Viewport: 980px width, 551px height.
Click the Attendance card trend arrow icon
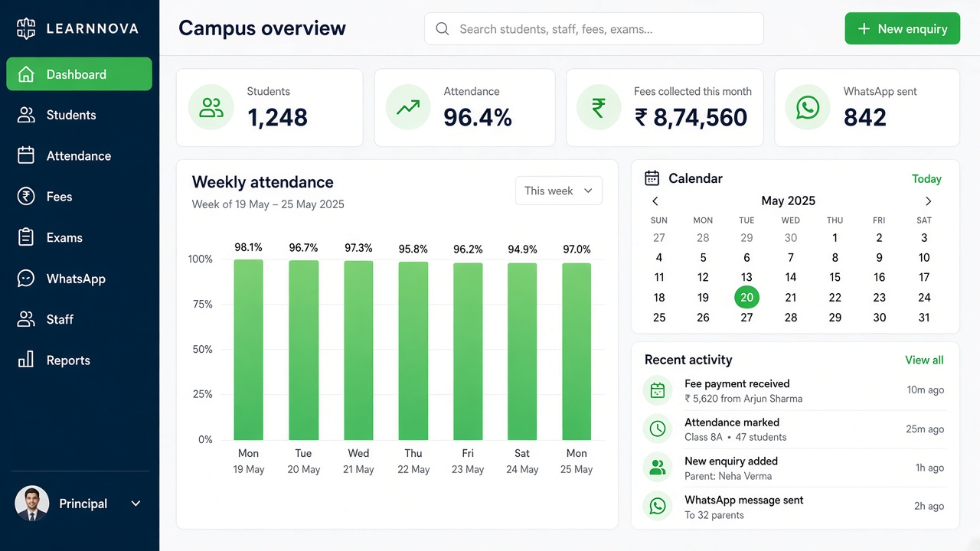[408, 107]
